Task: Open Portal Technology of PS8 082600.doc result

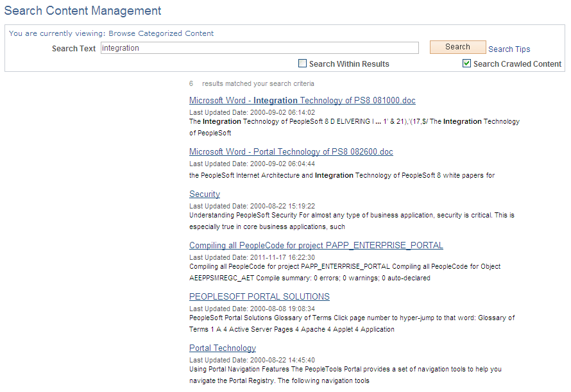Action: pyautogui.click(x=291, y=151)
